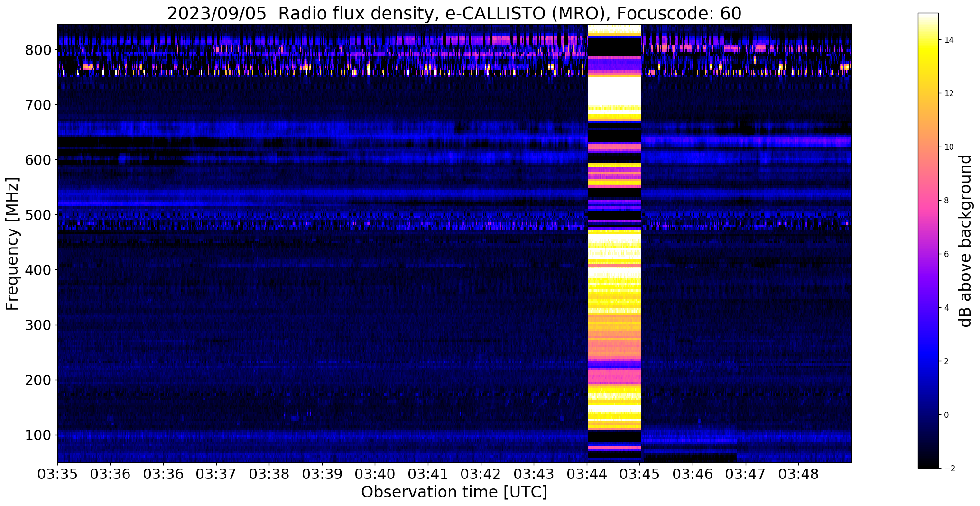Click the colorbar tick label 2
Image resolution: width=980 pixels, height=506 pixels.
point(946,361)
